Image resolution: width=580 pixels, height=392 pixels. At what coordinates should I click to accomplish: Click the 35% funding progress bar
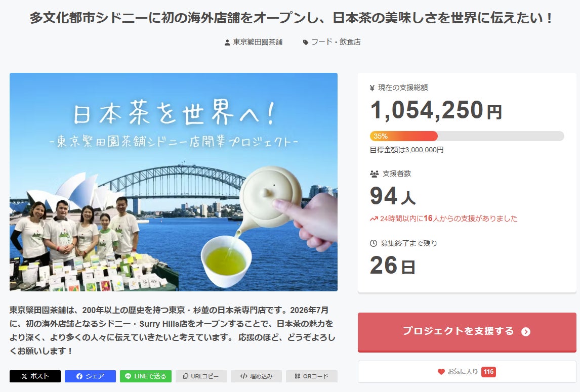[467, 136]
